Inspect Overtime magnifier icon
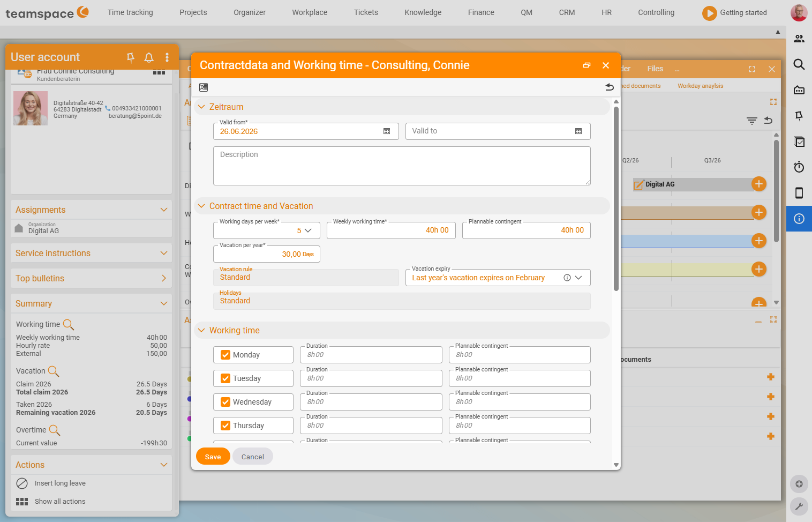Viewport: 812px width, 522px height. [x=55, y=430]
